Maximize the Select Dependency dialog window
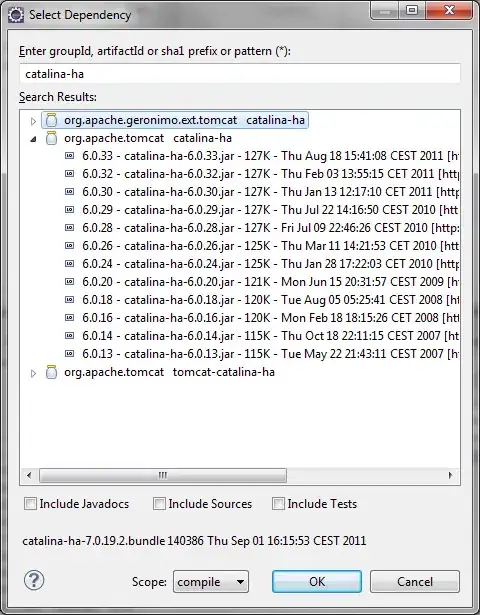 click(412, 11)
